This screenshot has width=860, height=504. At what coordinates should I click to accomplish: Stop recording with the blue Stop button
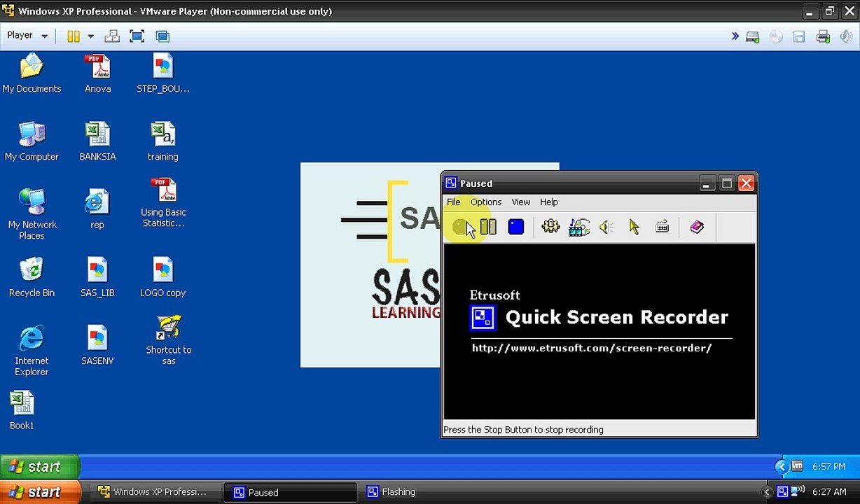(516, 227)
